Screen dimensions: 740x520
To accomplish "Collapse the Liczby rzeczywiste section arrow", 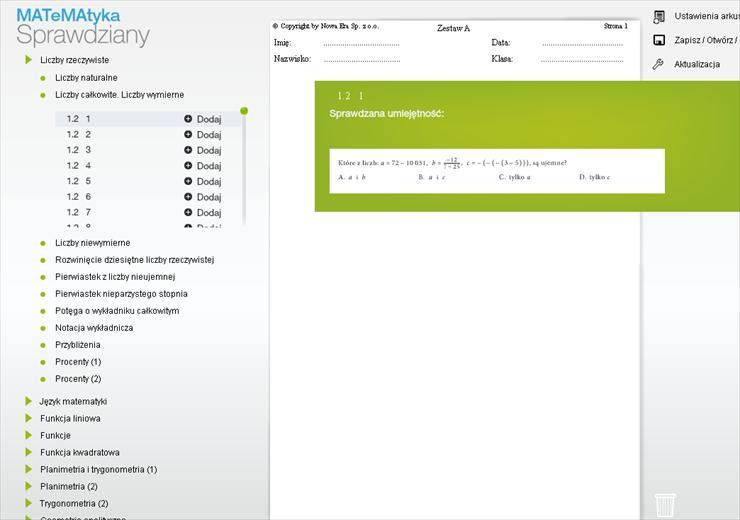I will 28,60.
